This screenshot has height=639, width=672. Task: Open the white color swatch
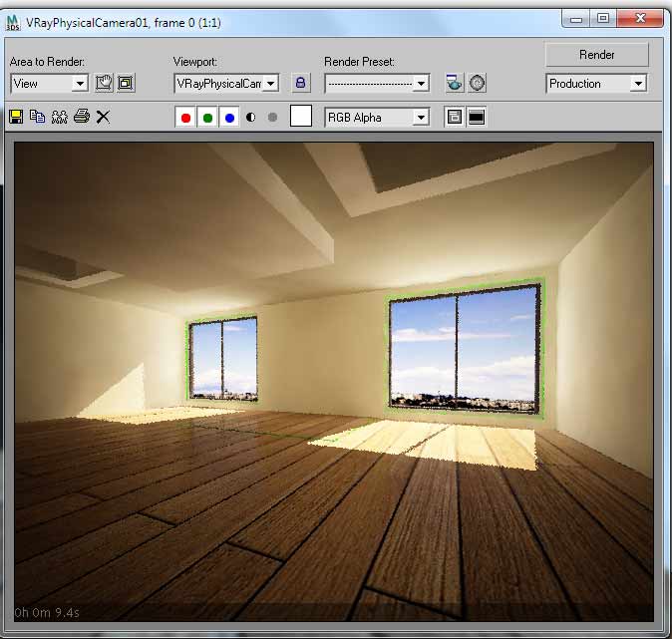coord(301,117)
